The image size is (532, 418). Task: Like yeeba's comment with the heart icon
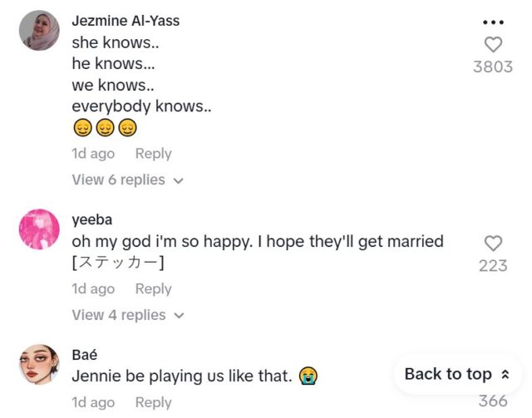493,243
